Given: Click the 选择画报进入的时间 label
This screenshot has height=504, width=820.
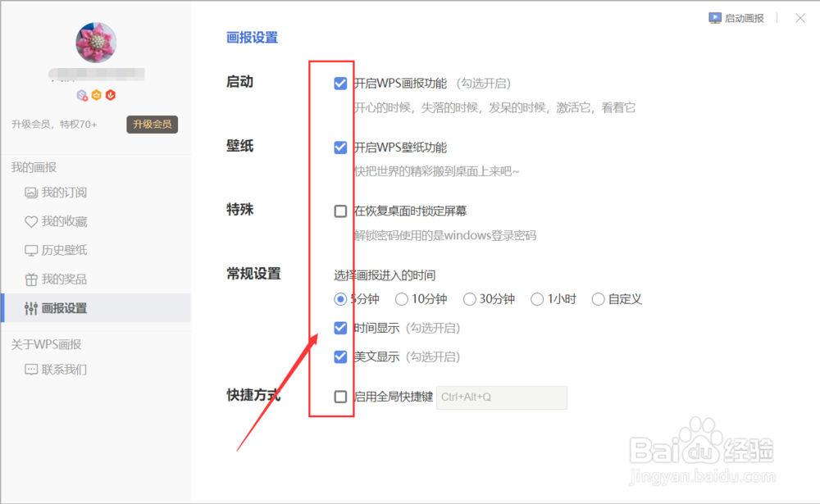Looking at the screenshot, I should click(x=385, y=275).
